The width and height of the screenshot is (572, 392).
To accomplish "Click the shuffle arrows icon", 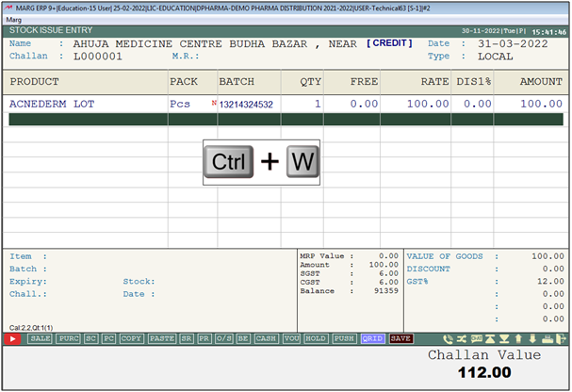I will click(x=462, y=338).
